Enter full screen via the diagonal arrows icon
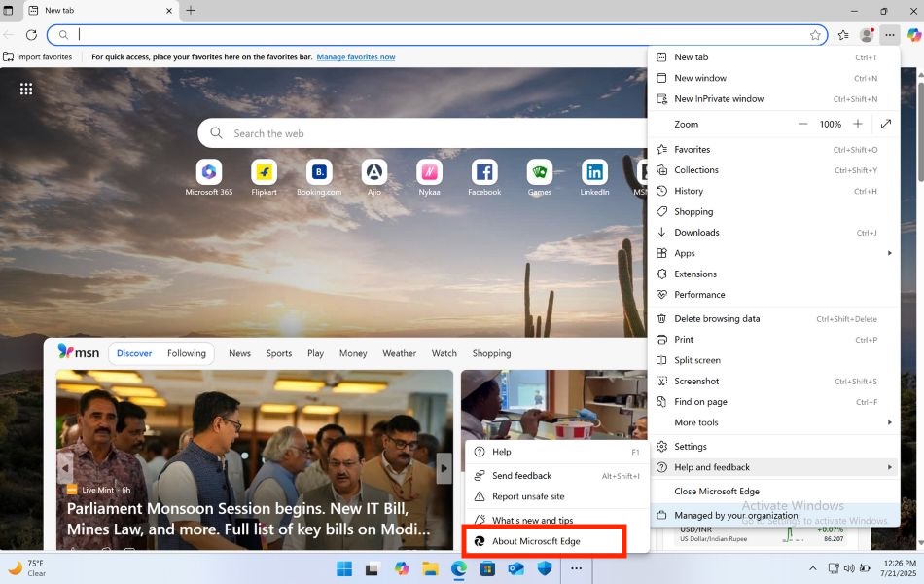The height and width of the screenshot is (584, 924). point(886,124)
